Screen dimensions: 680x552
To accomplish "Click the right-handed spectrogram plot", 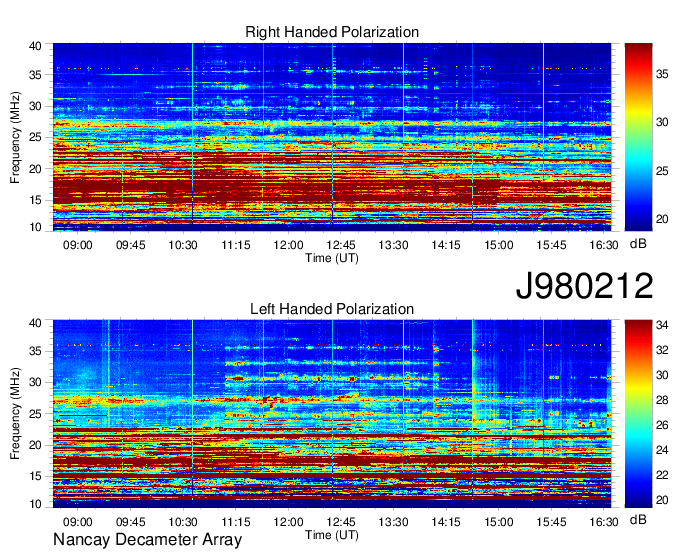I will point(332,137).
